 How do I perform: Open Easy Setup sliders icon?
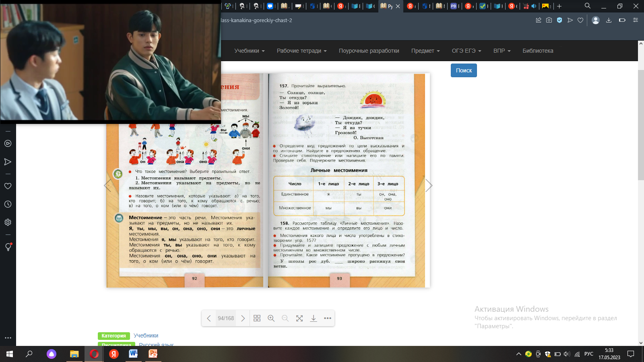(636, 20)
